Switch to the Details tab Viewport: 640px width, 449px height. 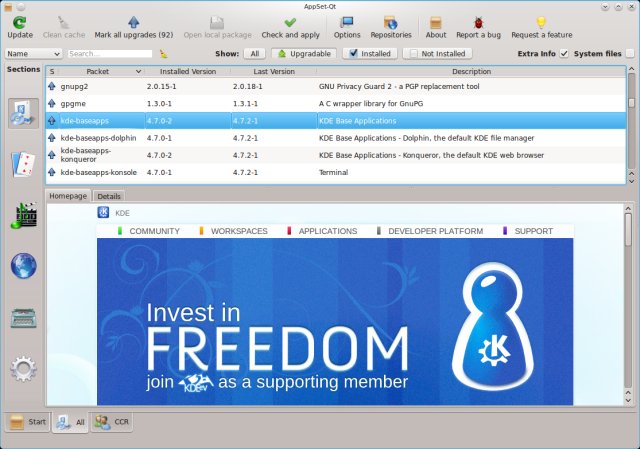tap(109, 196)
